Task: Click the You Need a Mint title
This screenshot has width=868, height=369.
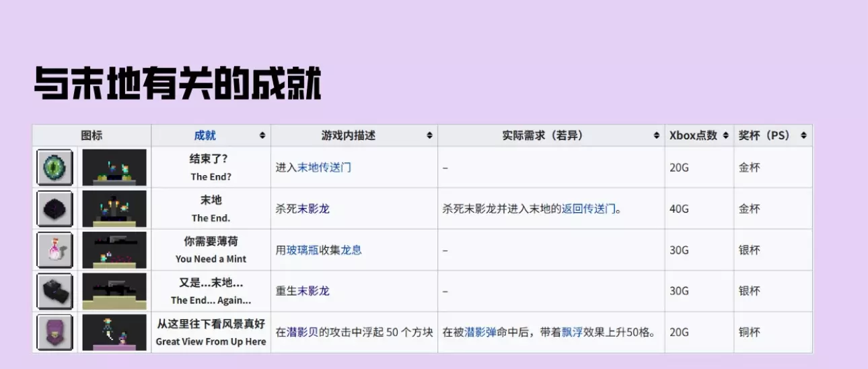Action: point(211,259)
